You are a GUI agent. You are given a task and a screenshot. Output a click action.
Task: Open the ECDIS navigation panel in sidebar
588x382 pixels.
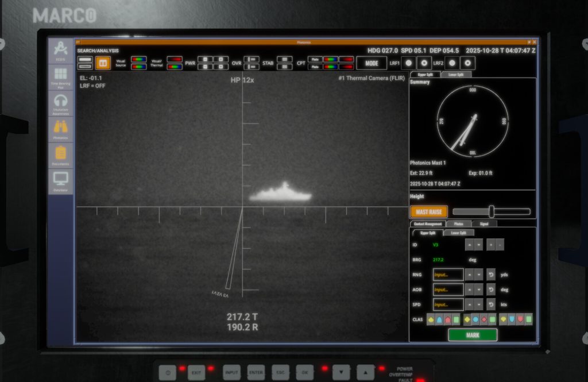click(x=60, y=51)
